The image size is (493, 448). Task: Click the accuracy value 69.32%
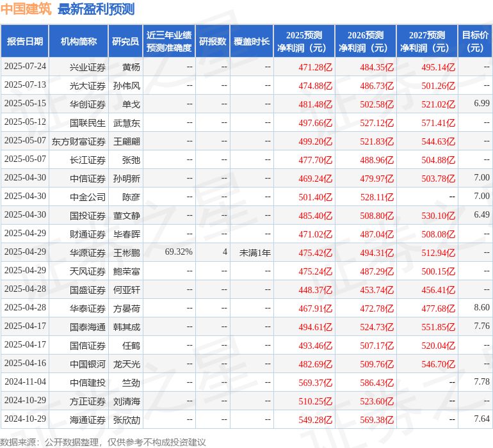pos(179,252)
